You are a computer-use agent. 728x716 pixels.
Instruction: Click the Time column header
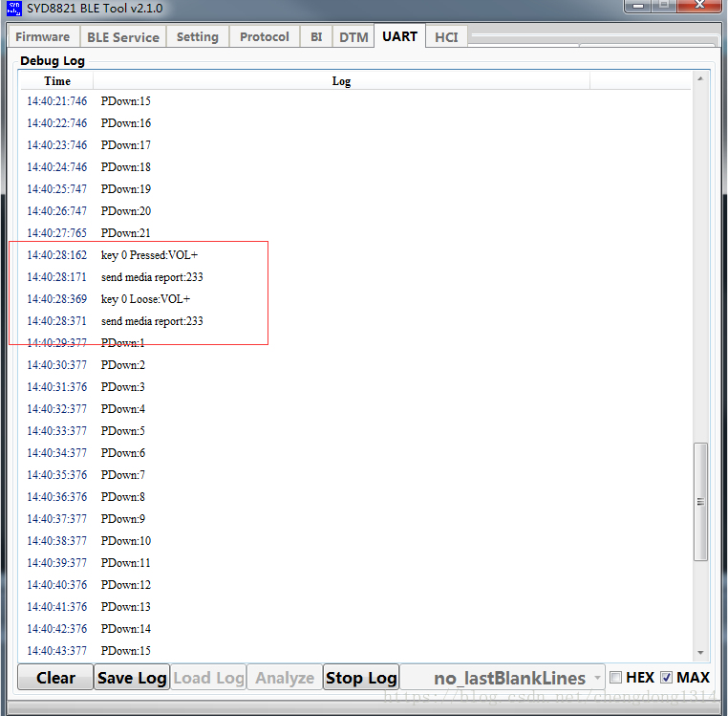[x=57, y=81]
